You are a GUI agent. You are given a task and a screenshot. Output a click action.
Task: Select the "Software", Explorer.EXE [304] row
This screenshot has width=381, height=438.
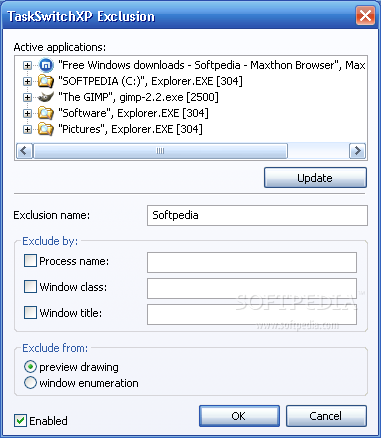[x=133, y=113]
